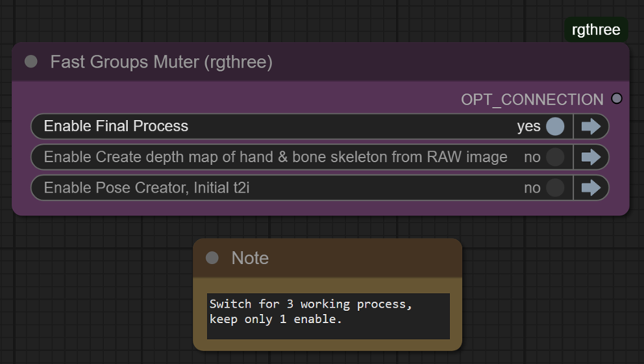
Task: Select the Note node title bar
Action: 328,258
